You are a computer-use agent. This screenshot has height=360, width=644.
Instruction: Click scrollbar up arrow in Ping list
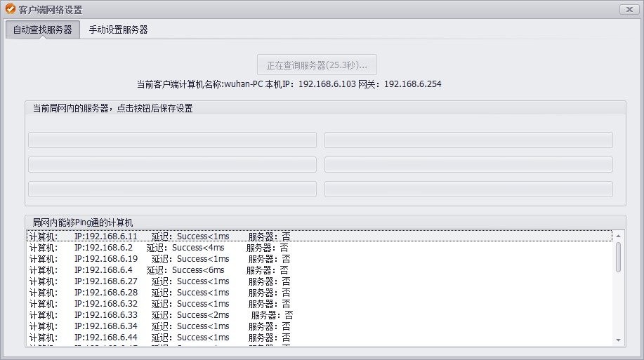point(618,236)
